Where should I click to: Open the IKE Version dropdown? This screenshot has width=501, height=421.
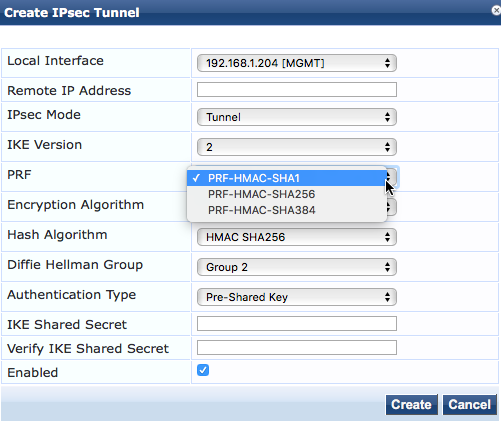click(x=297, y=147)
